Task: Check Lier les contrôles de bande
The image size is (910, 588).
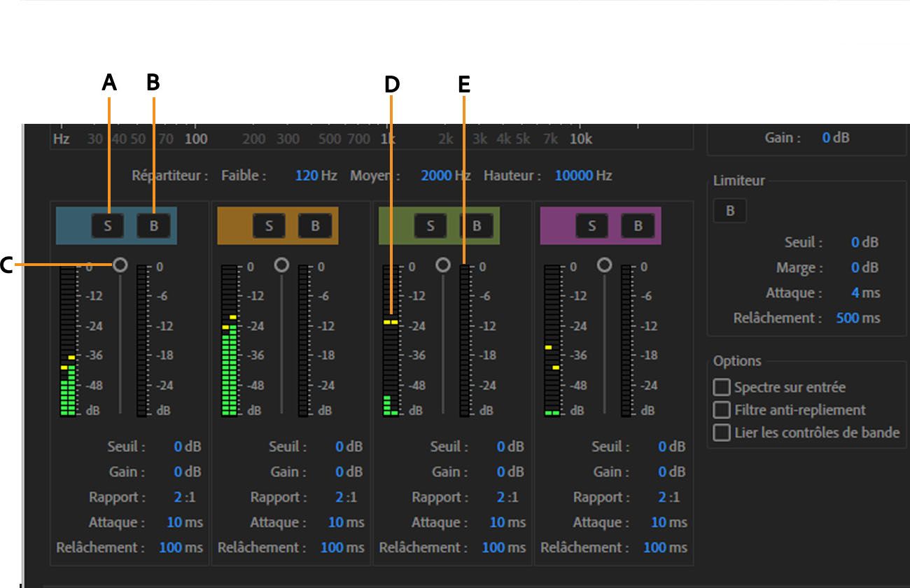Action: pyautogui.click(x=721, y=432)
